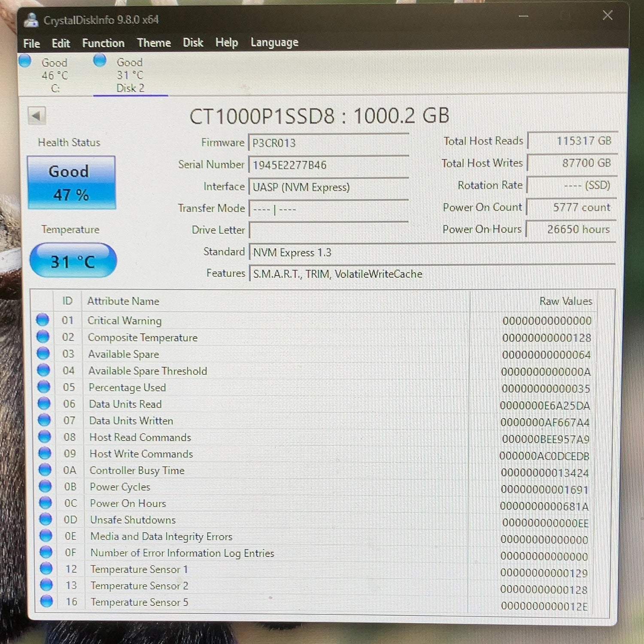Viewport: 644px width, 644px height.
Task: Select raw value 0000000000012E for Temperature Sensor 5
Action: (544, 606)
